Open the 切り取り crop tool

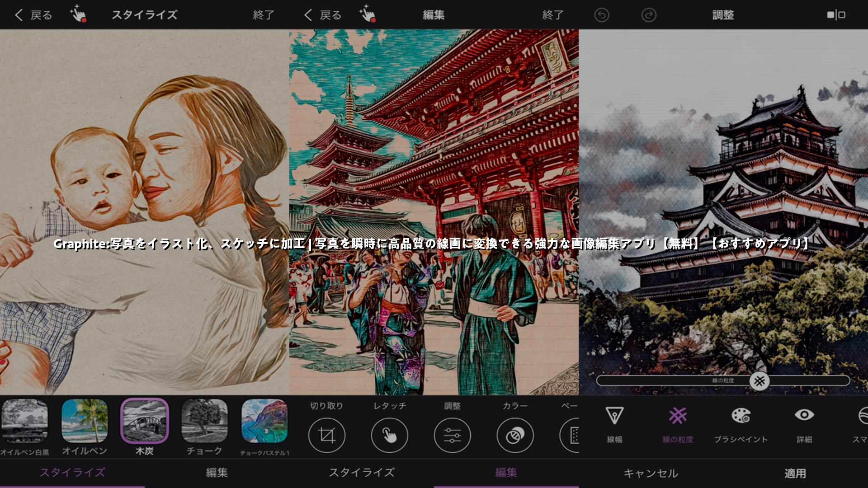pyautogui.click(x=326, y=435)
